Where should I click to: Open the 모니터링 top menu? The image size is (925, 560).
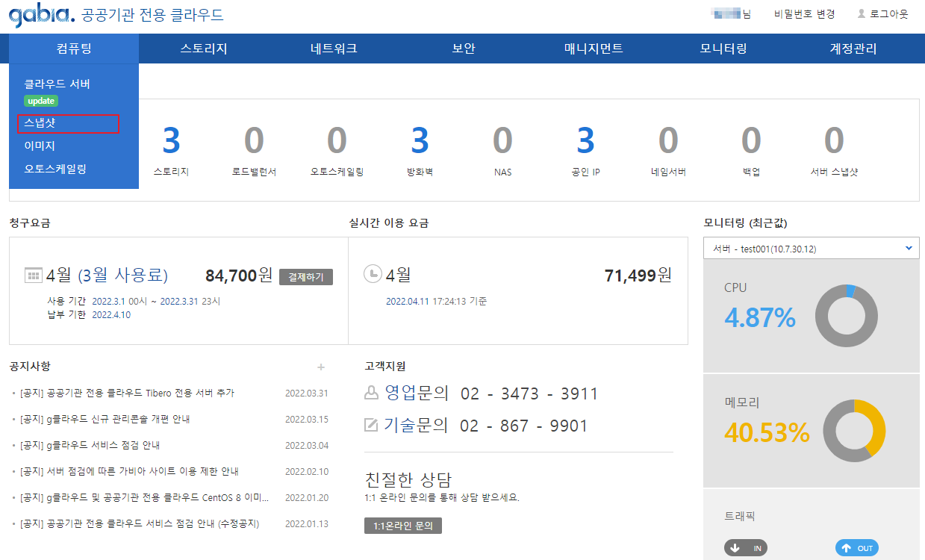723,49
